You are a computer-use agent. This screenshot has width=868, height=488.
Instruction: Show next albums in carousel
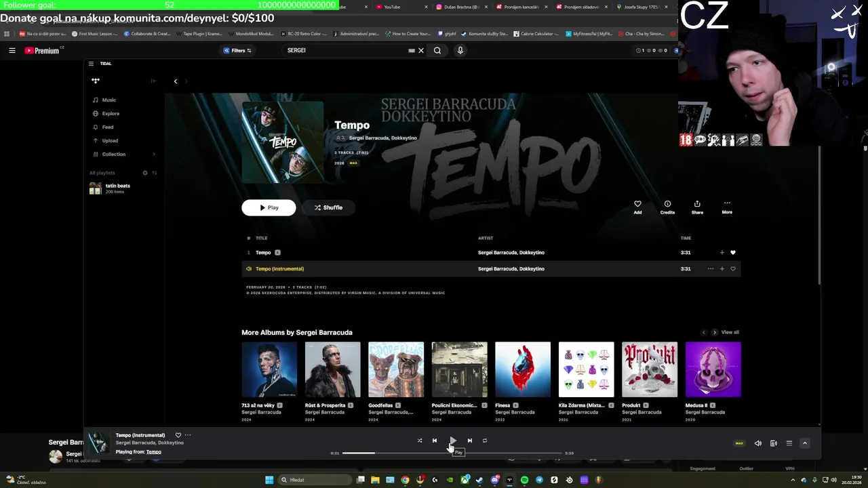714,332
